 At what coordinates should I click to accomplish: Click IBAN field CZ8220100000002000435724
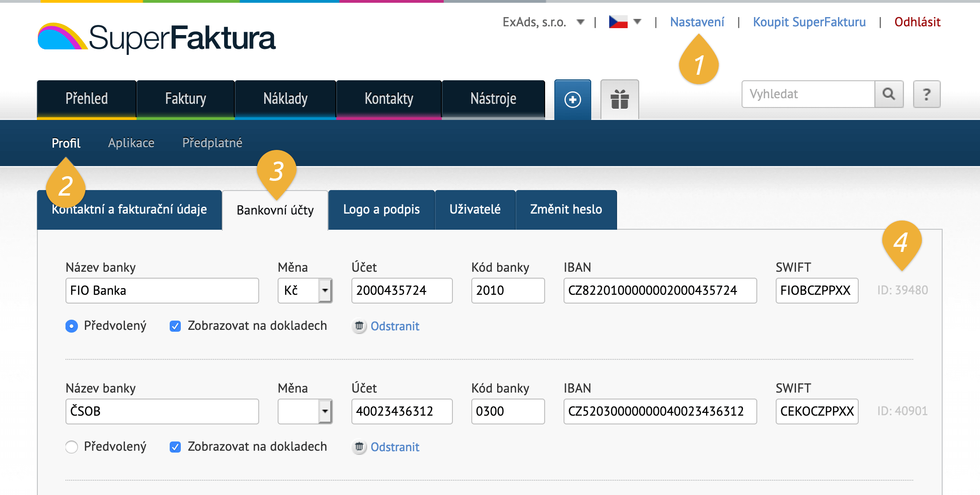(x=660, y=291)
